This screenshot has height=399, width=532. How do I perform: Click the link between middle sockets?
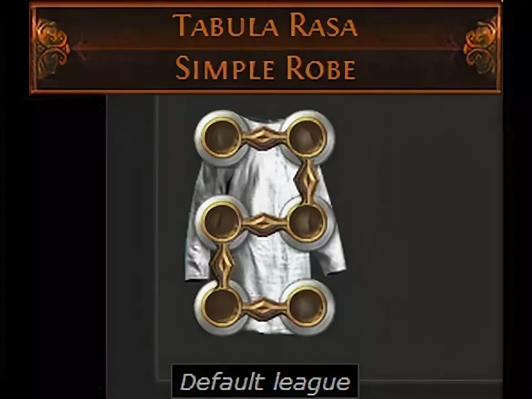pos(264,223)
